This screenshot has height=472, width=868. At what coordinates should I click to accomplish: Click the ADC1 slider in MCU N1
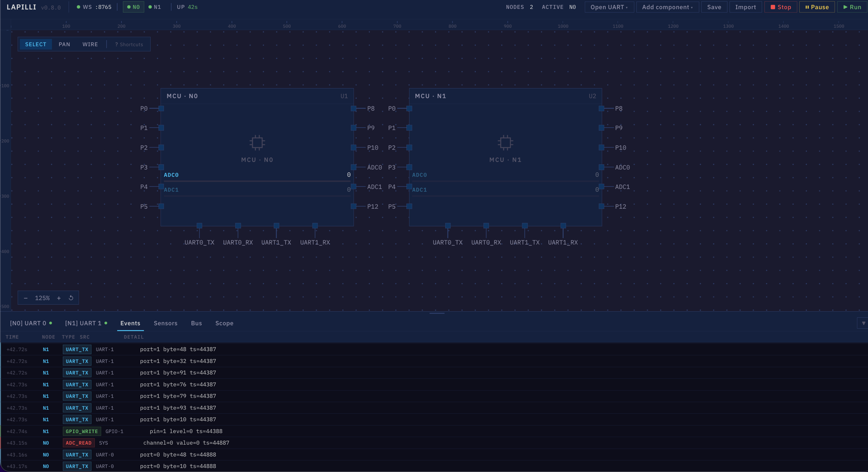click(505, 196)
